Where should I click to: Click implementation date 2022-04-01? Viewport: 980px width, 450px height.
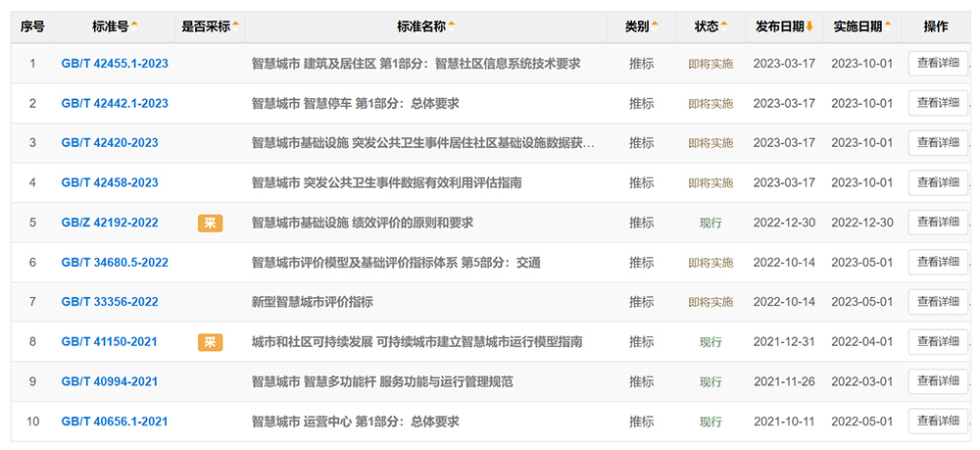tap(862, 342)
